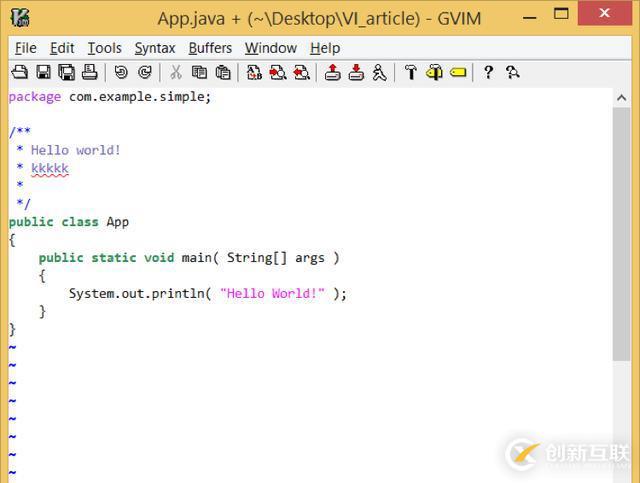The image size is (640, 483).
Task: Click the comment closing '*/'
Action: pos(24,203)
